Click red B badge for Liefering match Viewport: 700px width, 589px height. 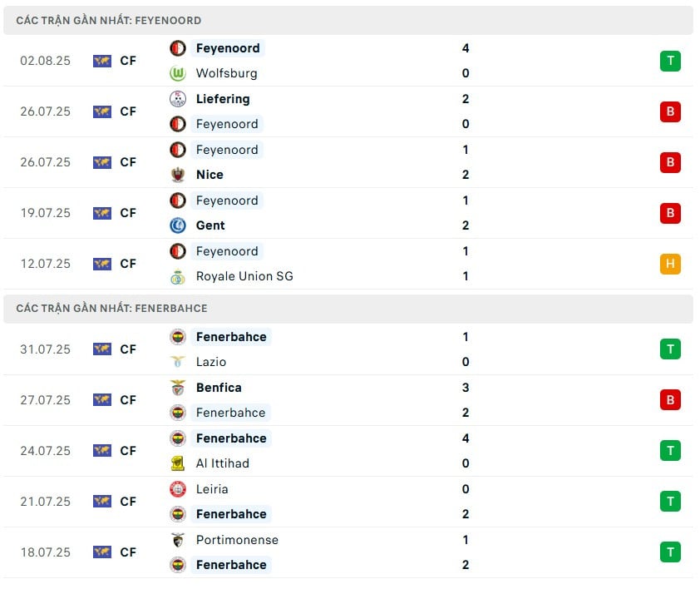670,111
